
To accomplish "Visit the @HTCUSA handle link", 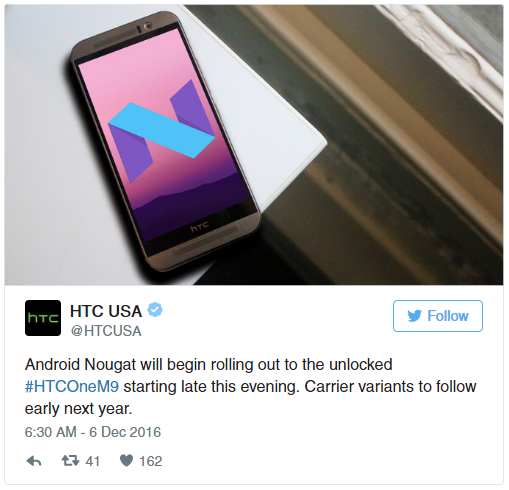I will point(106,331).
